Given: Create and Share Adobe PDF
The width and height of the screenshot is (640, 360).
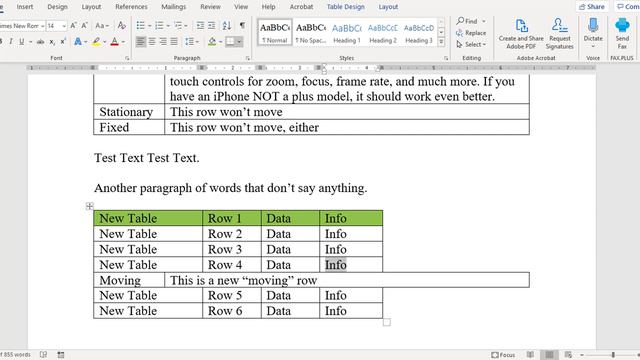Looking at the screenshot, I should (x=521, y=33).
